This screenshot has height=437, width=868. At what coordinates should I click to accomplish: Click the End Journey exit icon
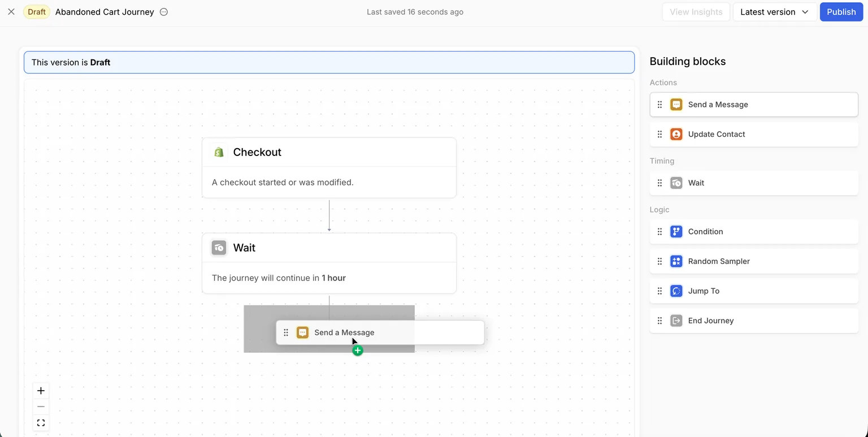coord(676,321)
